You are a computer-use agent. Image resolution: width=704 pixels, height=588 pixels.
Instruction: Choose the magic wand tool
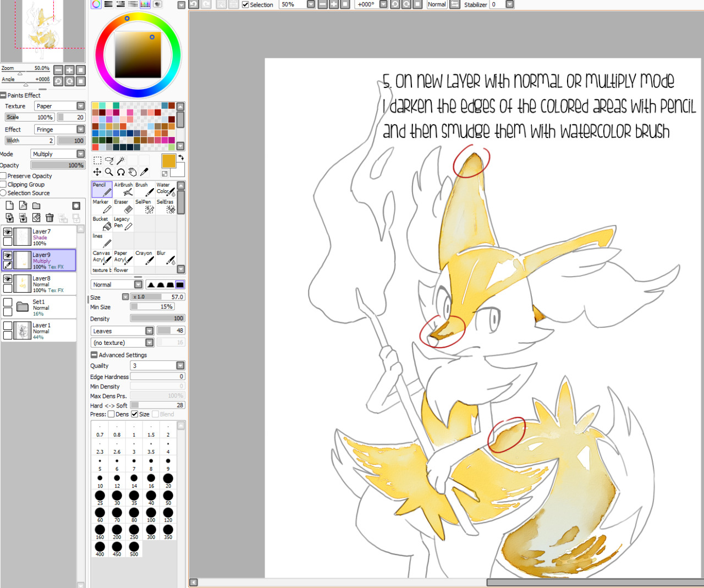pyautogui.click(x=120, y=161)
